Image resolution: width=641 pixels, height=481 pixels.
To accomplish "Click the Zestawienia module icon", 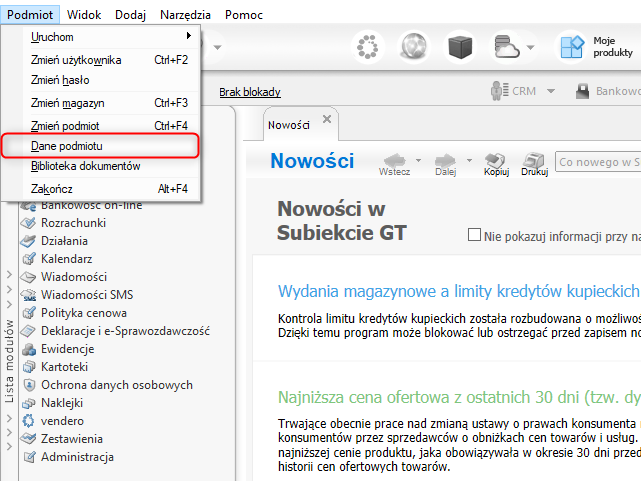I will (x=29, y=439).
